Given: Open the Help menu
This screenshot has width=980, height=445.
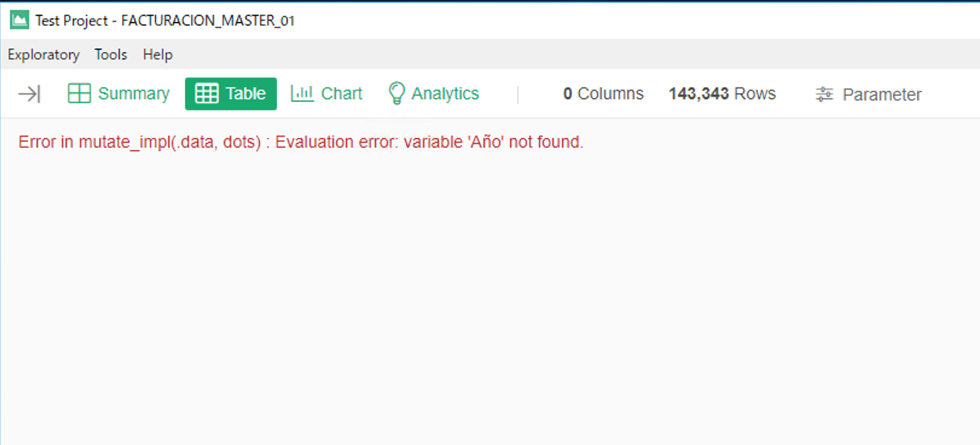Looking at the screenshot, I should point(158,54).
